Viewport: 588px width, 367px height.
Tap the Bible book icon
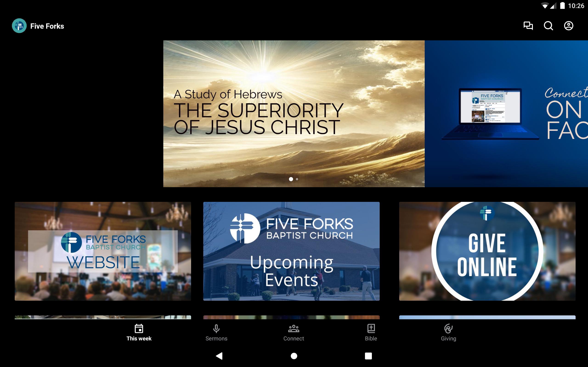pos(371,329)
